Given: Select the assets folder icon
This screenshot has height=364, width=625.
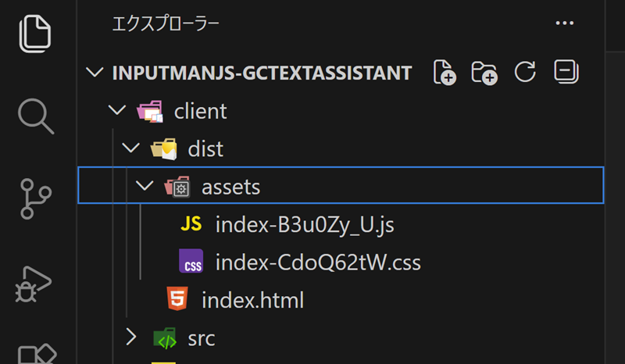Looking at the screenshot, I should [x=177, y=187].
